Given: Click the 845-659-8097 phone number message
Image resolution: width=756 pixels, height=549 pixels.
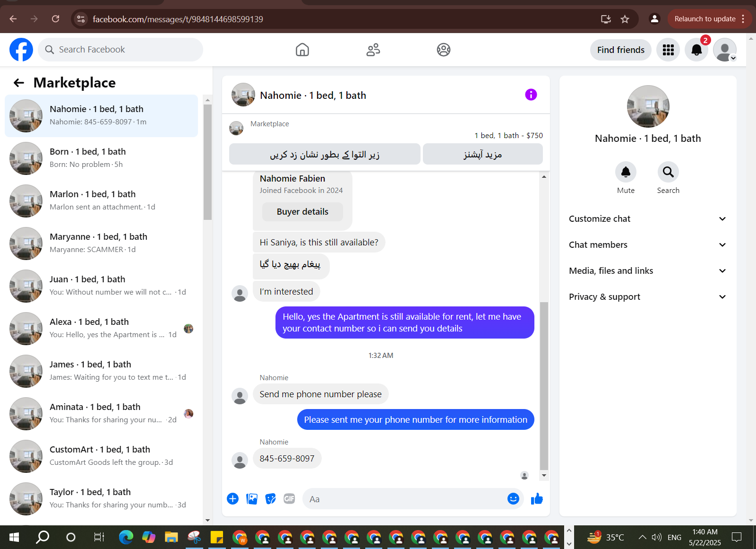Looking at the screenshot, I should pyautogui.click(x=287, y=459).
